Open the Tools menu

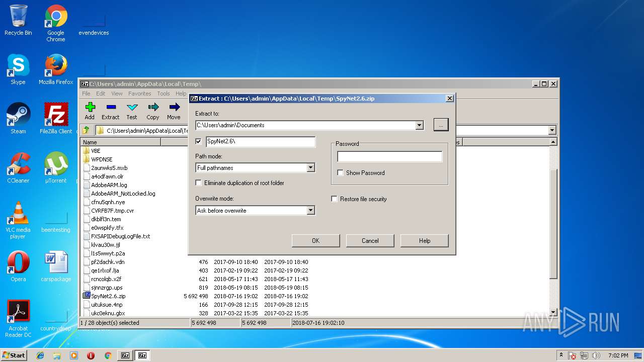[164, 94]
